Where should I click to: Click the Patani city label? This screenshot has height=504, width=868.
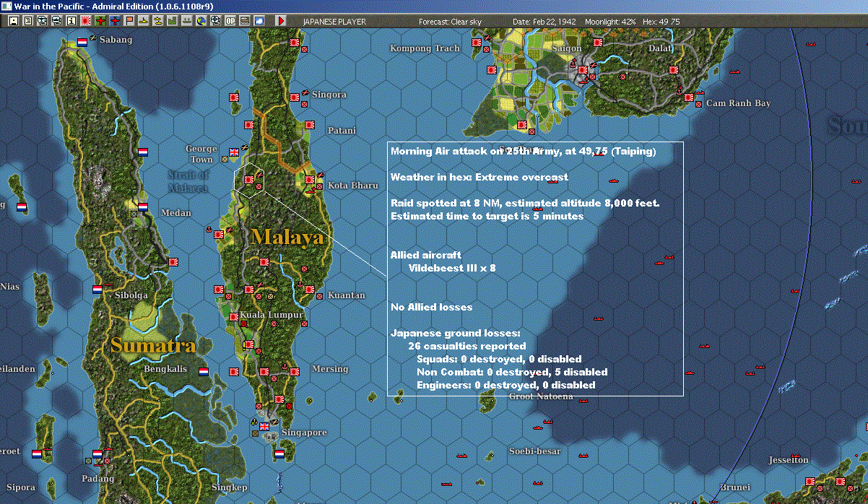(342, 131)
